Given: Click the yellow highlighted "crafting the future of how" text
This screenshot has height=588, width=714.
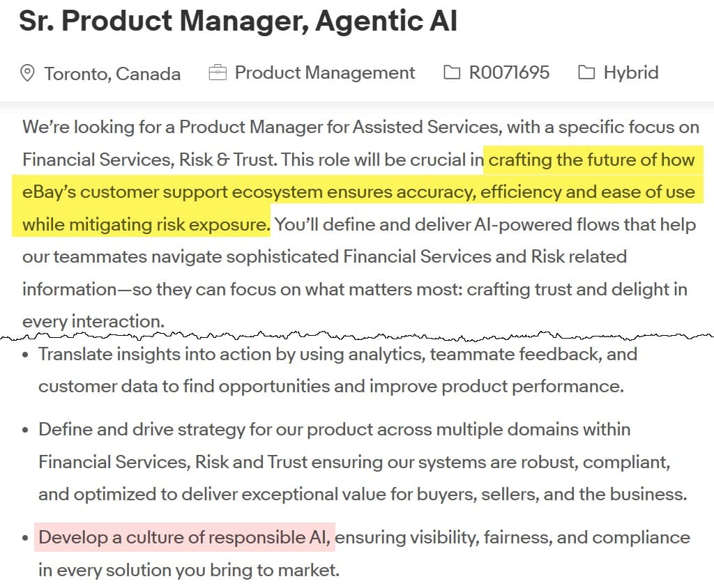Looking at the screenshot, I should tap(591, 160).
